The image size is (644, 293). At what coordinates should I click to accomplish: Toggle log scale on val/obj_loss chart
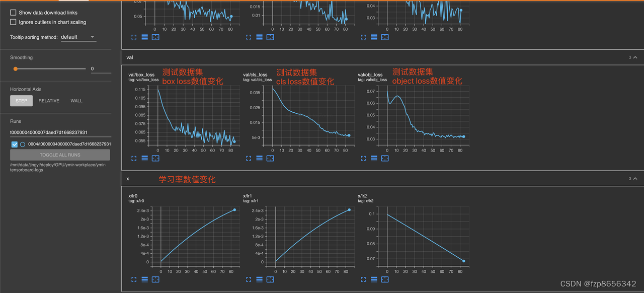(374, 158)
